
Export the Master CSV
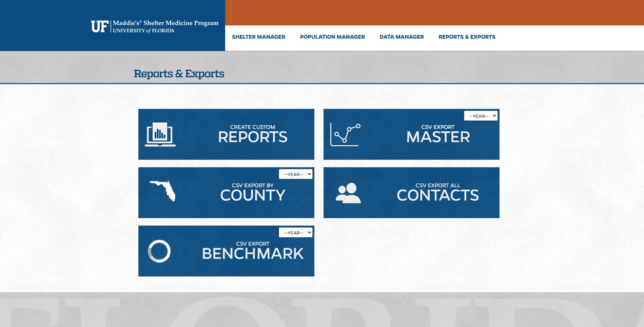411,134
